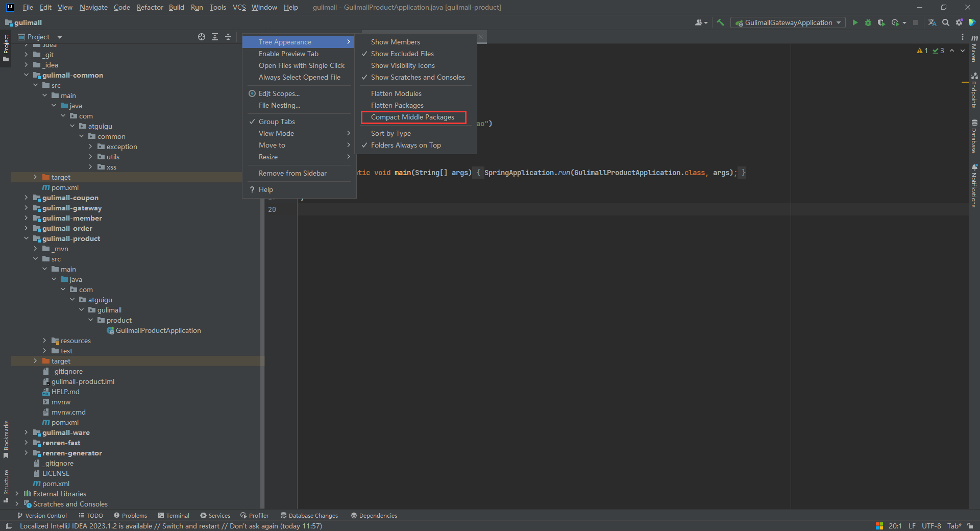The width and height of the screenshot is (980, 531).
Task: Click Collapse All icon in Project panel
Action: point(228,37)
